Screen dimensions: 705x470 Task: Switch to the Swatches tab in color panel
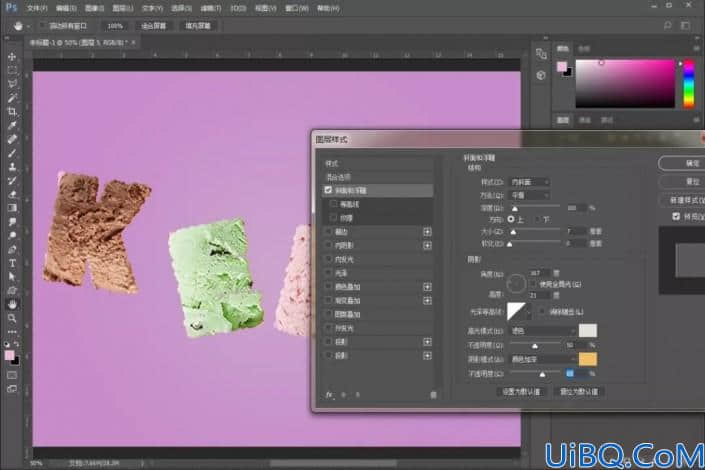click(584, 49)
